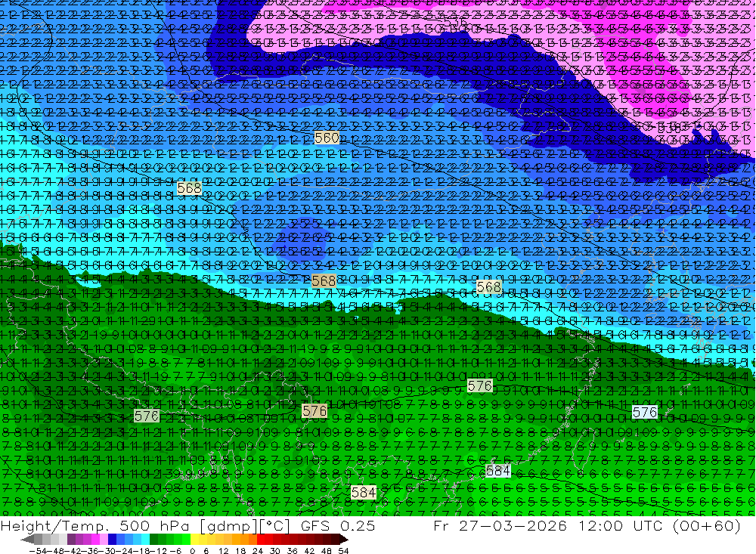This screenshot has height=554, width=756.
Task: Pick the dark blue swatch in the legend
Action: coord(112,540)
